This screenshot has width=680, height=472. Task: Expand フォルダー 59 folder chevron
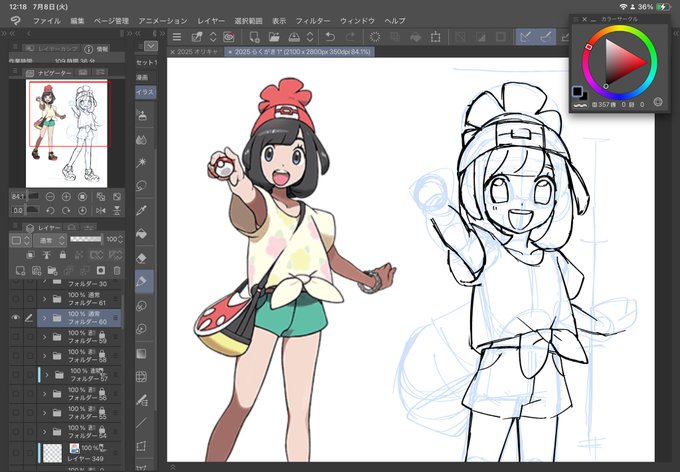(x=44, y=337)
